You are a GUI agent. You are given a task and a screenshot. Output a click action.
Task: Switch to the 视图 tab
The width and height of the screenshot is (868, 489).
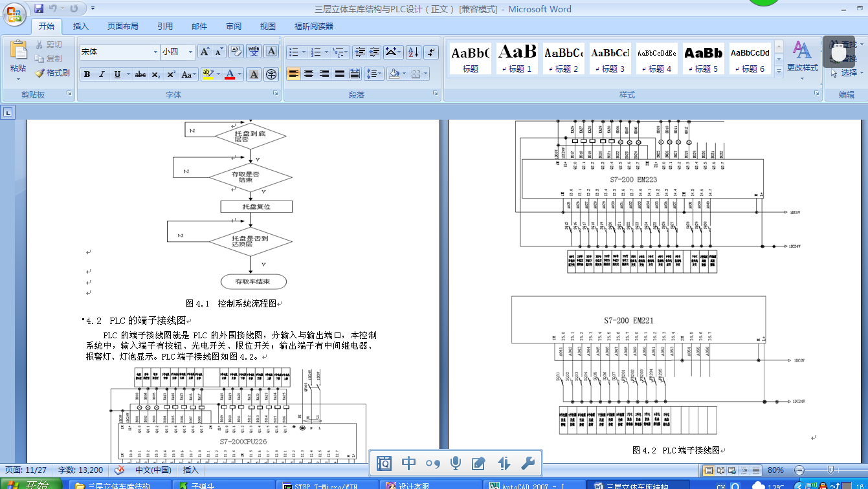(x=268, y=27)
